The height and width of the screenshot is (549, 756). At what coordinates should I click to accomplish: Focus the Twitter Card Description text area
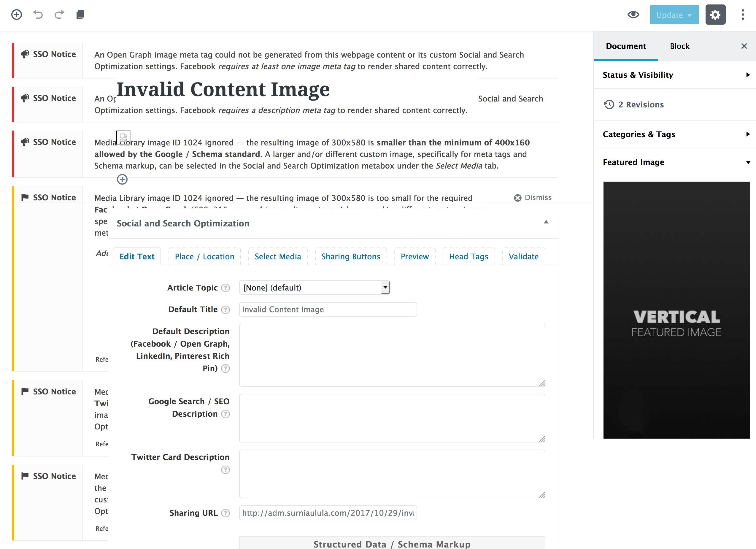pos(392,474)
